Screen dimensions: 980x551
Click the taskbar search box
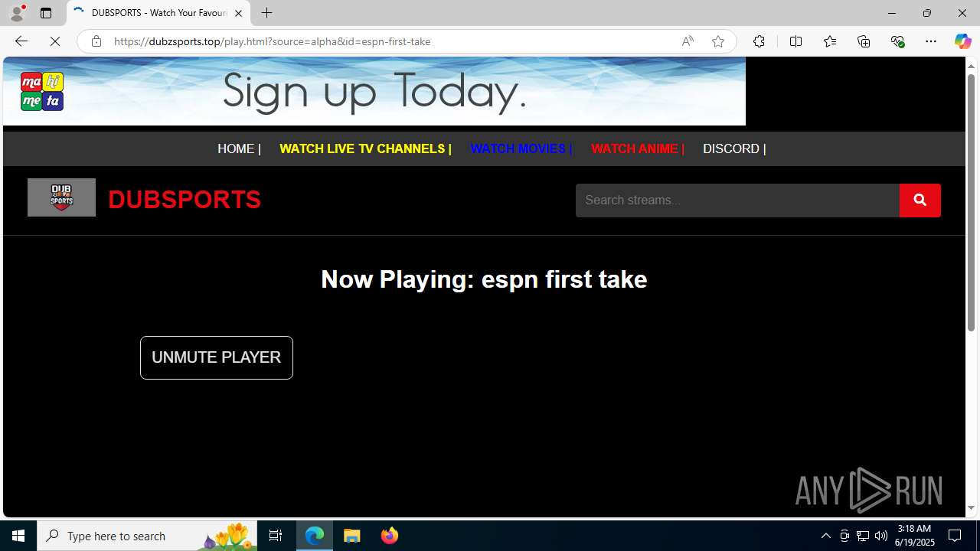click(x=147, y=536)
